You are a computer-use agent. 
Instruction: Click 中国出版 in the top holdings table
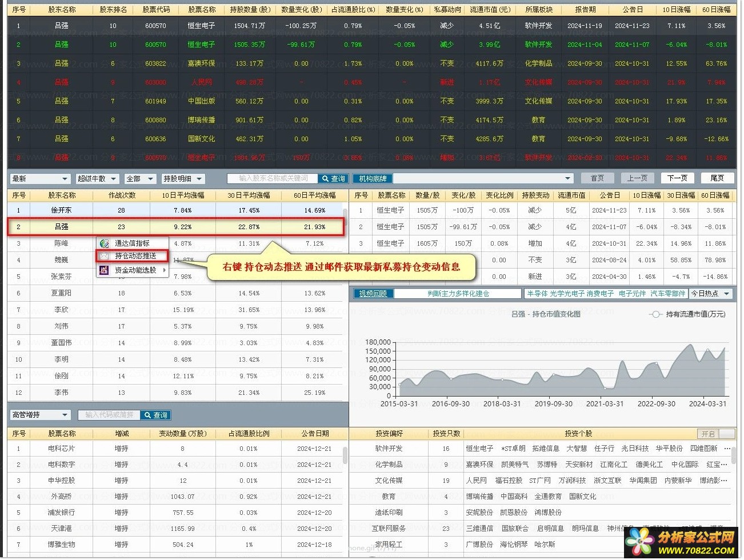tap(202, 101)
